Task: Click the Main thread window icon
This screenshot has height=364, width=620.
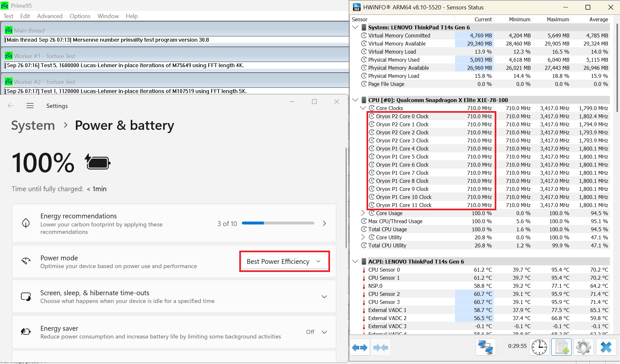Action: point(9,30)
